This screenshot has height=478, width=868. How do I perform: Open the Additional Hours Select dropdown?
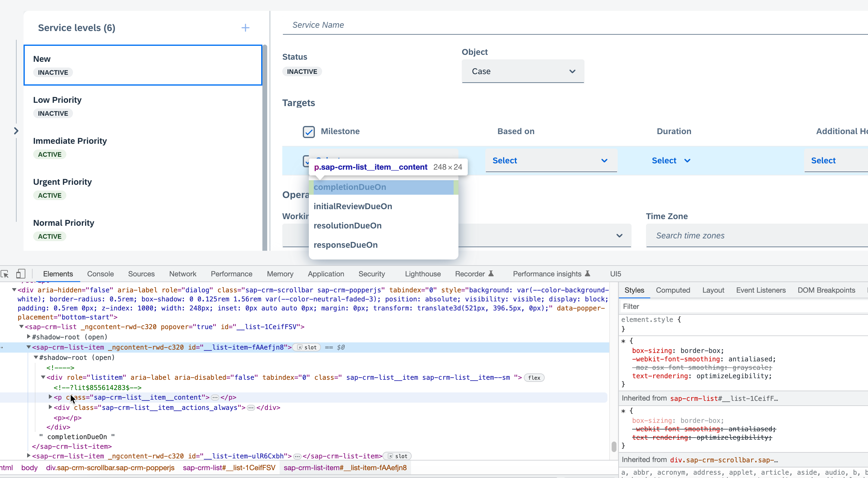836,161
